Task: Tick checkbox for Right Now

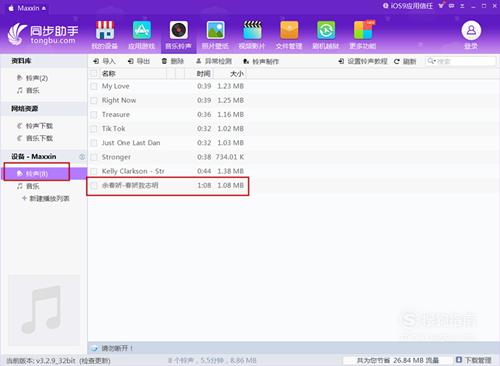Action: [94, 100]
